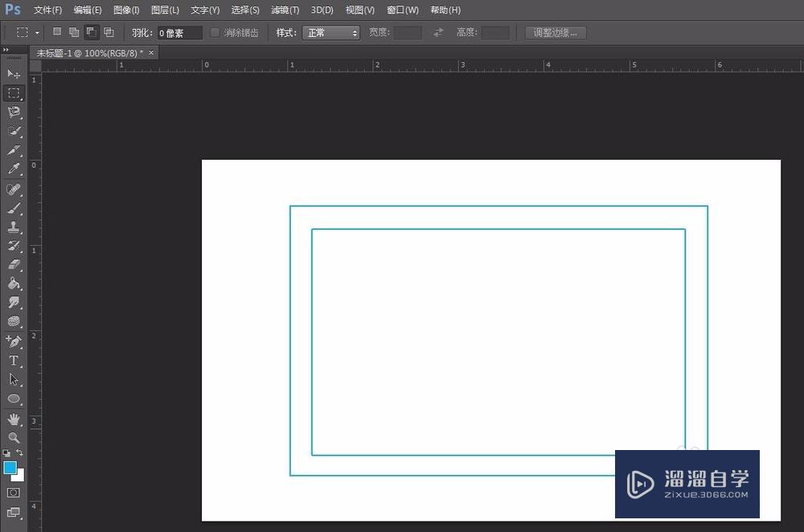Screen dimensions: 804x532
Task: Toggle the 消除锯齿 anti-alias checkbox
Action: [215, 32]
